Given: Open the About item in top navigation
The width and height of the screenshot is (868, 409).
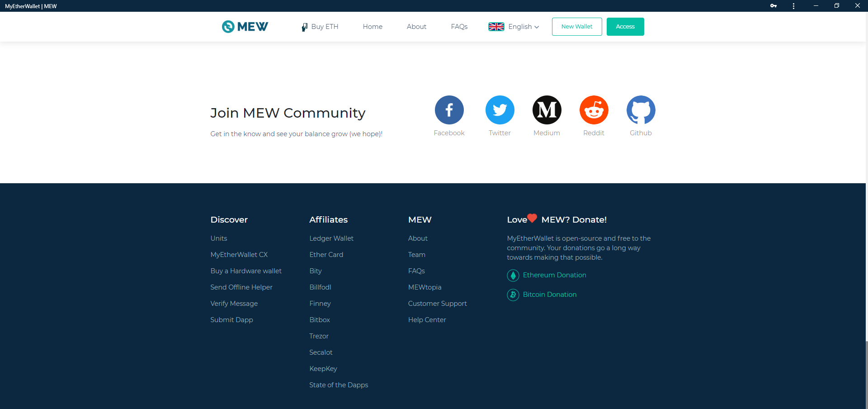Looking at the screenshot, I should [416, 27].
